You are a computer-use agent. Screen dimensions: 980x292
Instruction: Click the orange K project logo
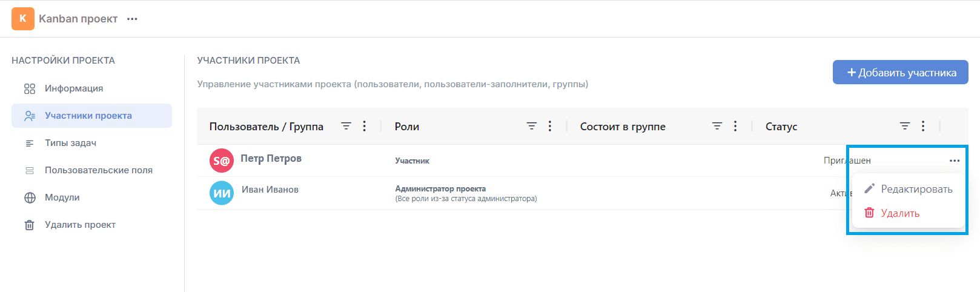tap(22, 19)
